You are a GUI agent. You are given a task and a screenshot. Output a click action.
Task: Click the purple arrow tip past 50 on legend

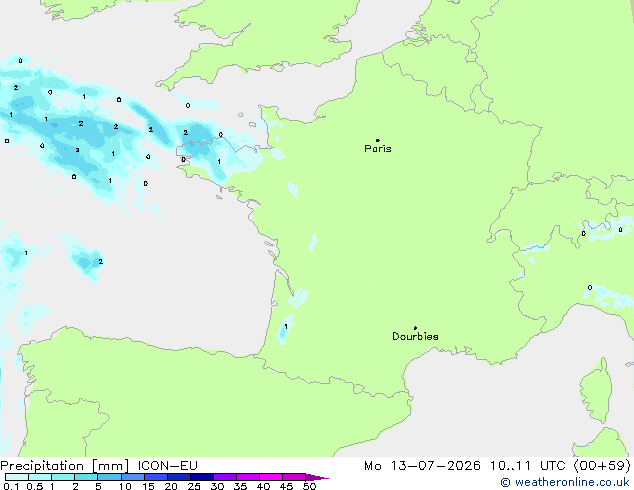pos(317,477)
